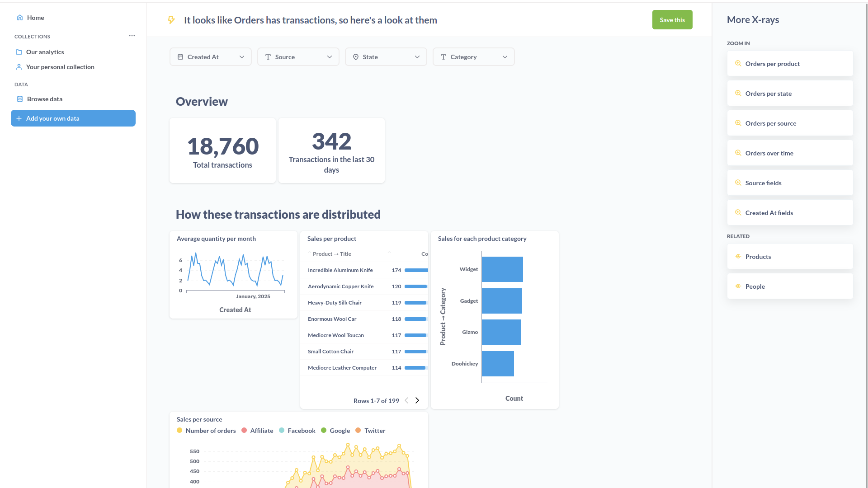Image resolution: width=868 pixels, height=488 pixels.
Task: Click the Doohickey bar in category chart
Action: click(x=498, y=364)
